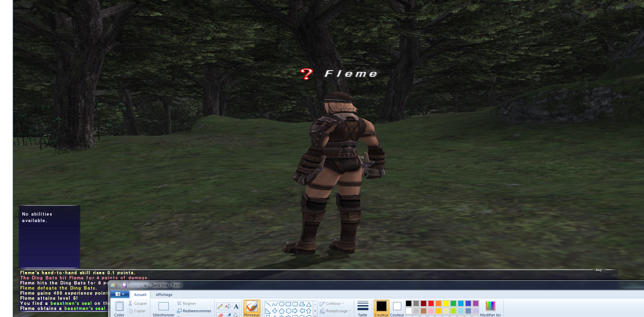This screenshot has width=644, height=317.
Task: Select the oval shape from shapes gallery
Action: click(x=281, y=304)
